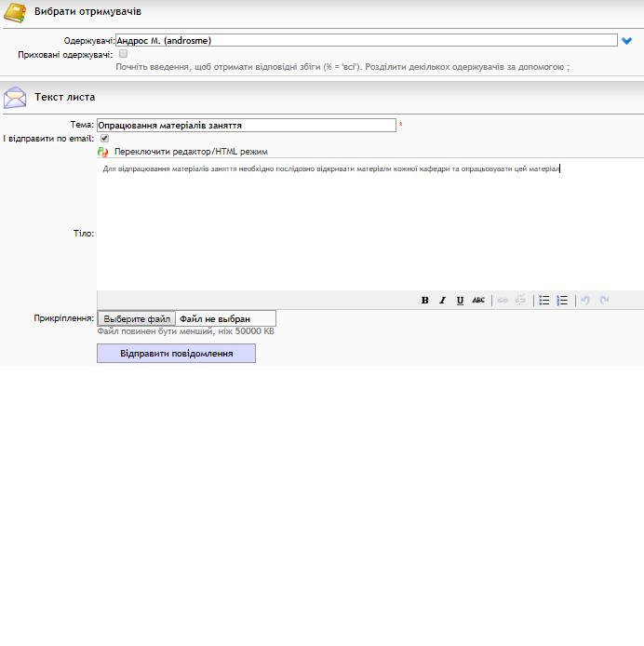This screenshot has height=646, width=644.
Task: Click the Тіло label
Action: click(x=84, y=234)
